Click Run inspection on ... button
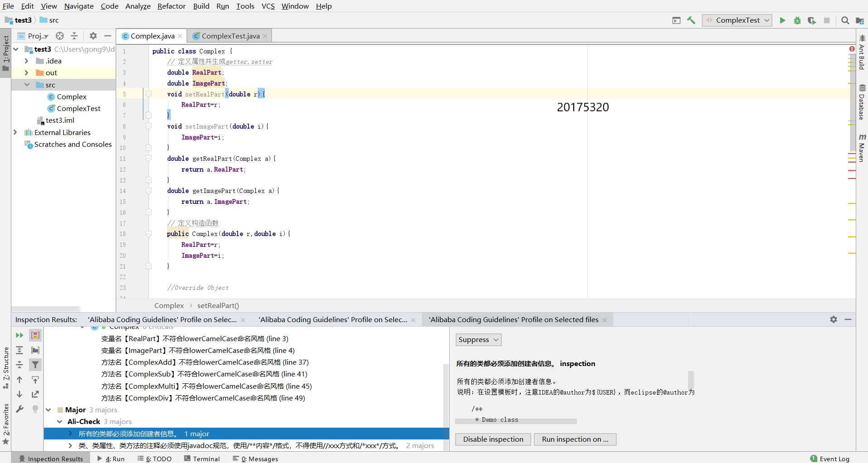The height and width of the screenshot is (463, 868). (x=575, y=439)
